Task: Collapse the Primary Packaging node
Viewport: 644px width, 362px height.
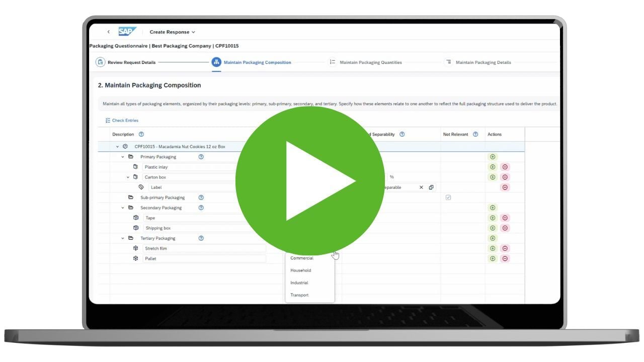Action: (x=122, y=157)
